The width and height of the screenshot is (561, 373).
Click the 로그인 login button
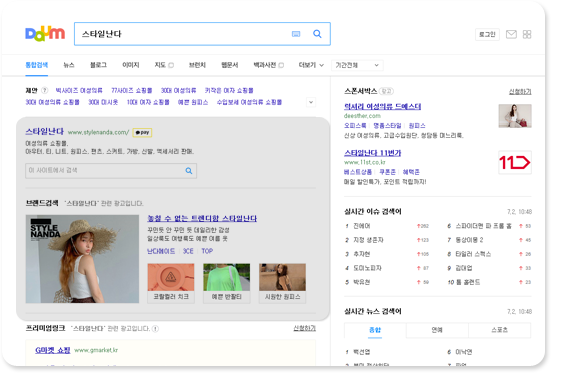click(x=487, y=34)
